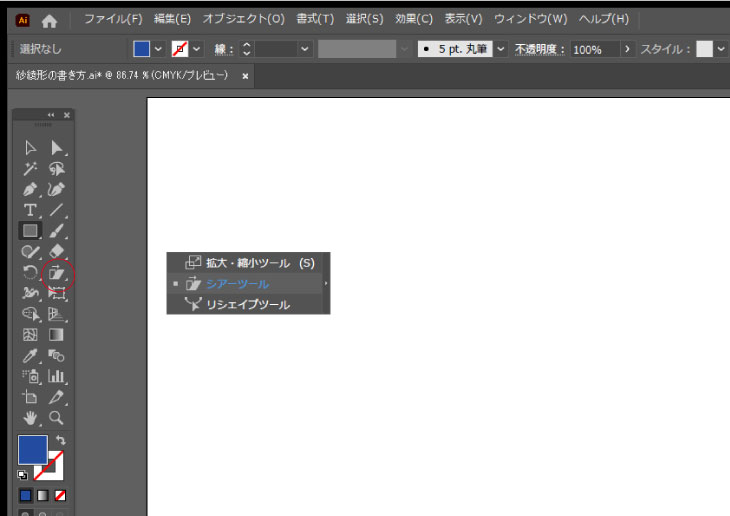This screenshot has width=730, height=516.
Task: Open the 5 pt. 丸筆 brush dropdown
Action: (501, 49)
